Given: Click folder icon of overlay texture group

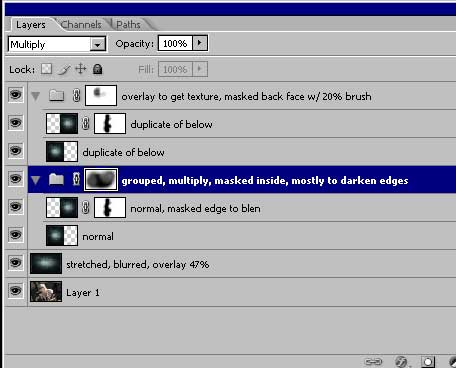Looking at the screenshot, I should pyautogui.click(x=57, y=96).
